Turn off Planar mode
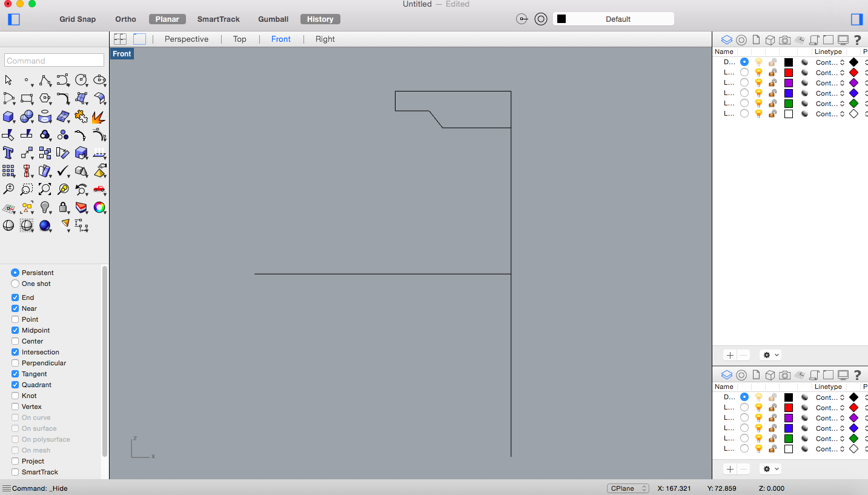 (x=167, y=19)
